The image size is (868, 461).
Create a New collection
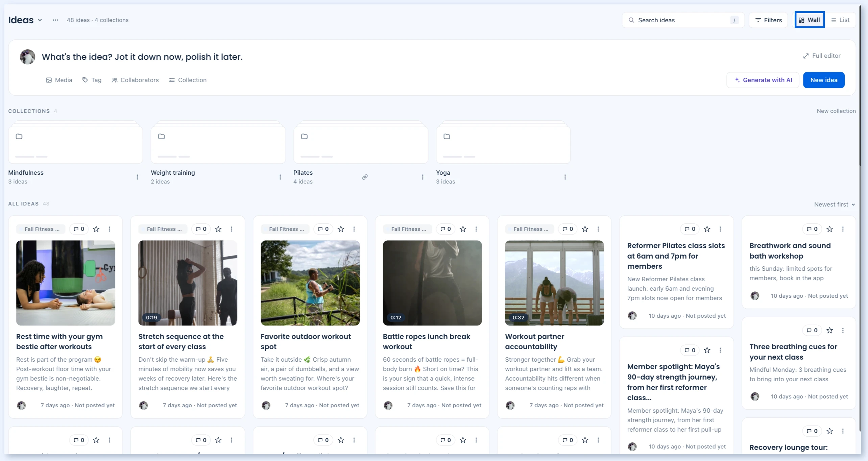click(836, 111)
